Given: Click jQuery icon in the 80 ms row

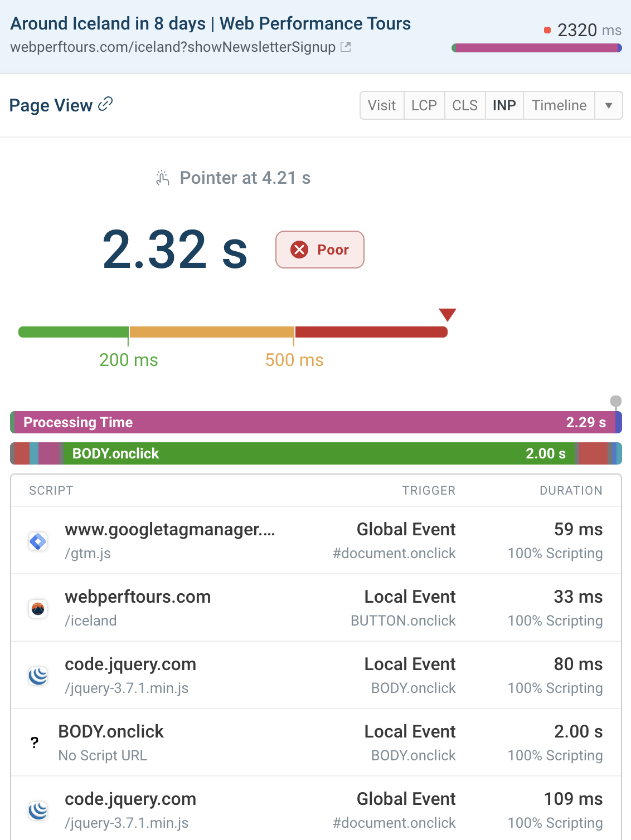Looking at the screenshot, I should pyautogui.click(x=38, y=676).
